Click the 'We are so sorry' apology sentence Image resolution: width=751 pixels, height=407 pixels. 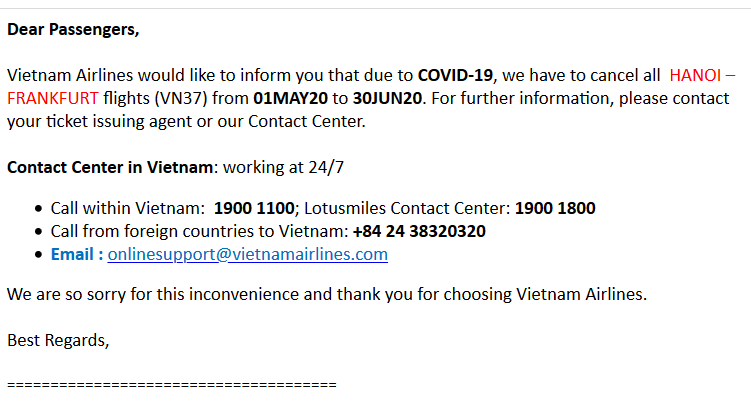[x=327, y=294]
